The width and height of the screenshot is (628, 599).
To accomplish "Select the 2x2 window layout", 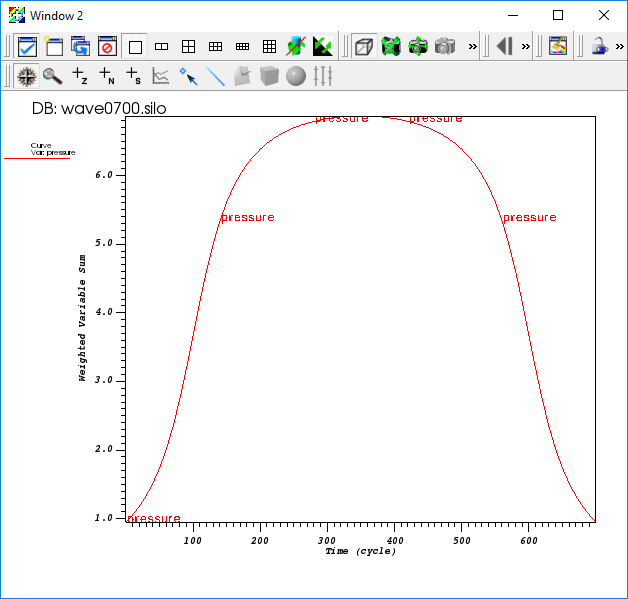I will tap(188, 47).
